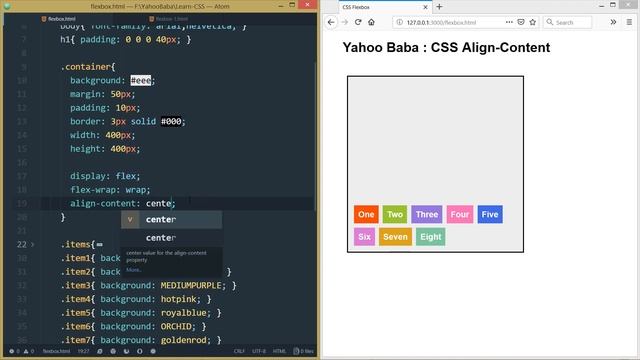Click the #eee color value in code
Image resolution: width=640 pixels, height=360 pixels.
tap(141, 80)
